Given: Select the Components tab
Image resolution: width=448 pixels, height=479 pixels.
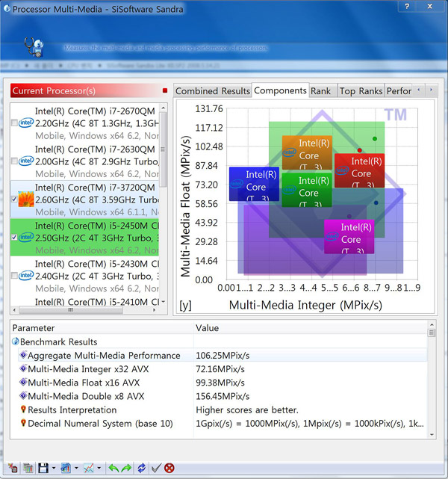Looking at the screenshot, I should click(280, 90).
